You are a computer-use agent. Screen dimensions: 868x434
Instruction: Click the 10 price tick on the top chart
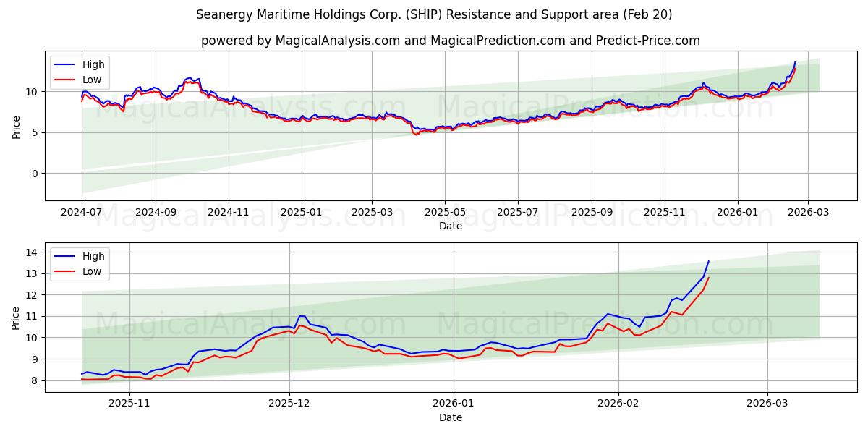tap(33, 92)
